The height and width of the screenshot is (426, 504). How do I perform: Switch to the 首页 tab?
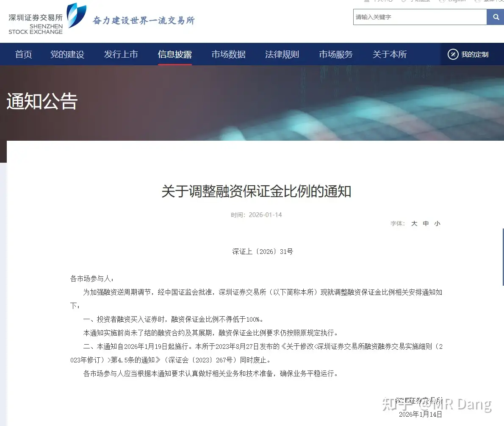(23, 54)
